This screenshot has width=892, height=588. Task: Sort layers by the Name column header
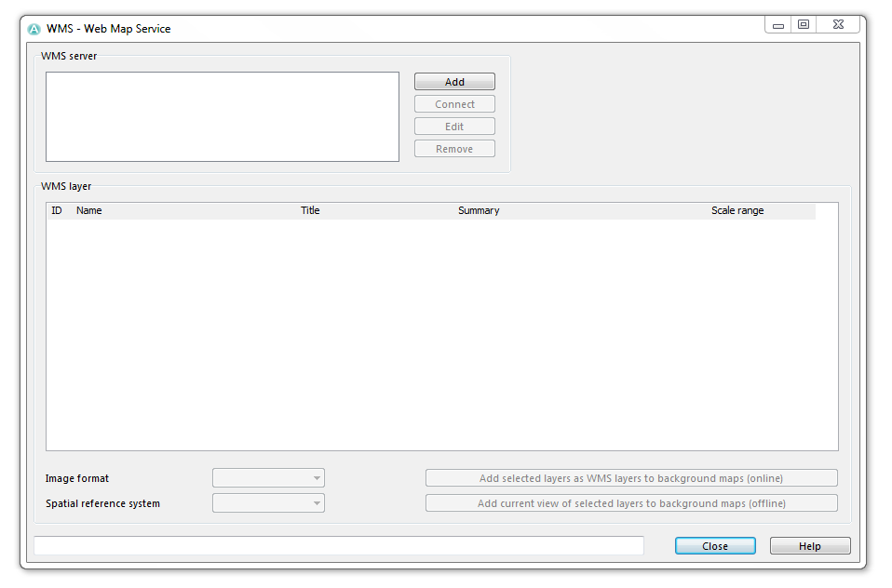[x=89, y=210]
